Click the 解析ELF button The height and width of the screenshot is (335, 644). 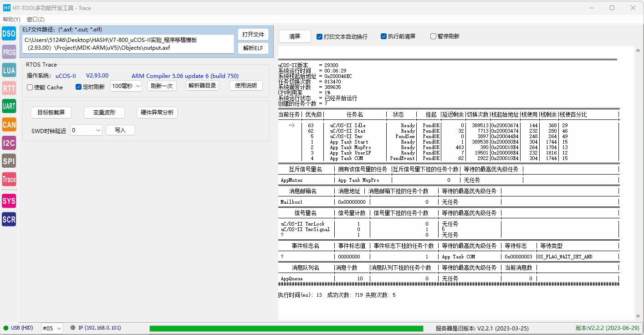(253, 48)
